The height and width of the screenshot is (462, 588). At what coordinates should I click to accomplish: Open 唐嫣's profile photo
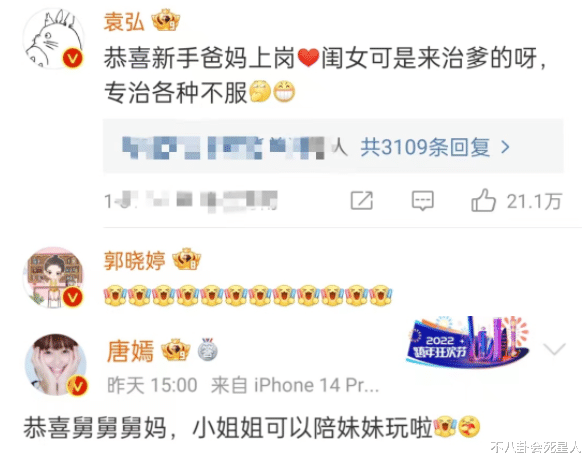(56, 365)
